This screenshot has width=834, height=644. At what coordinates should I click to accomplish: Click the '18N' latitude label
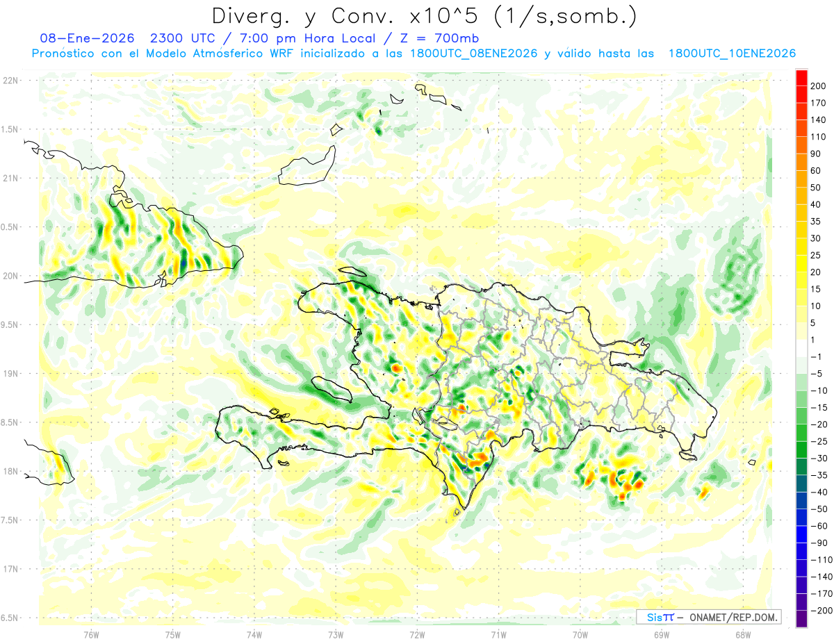pos(10,471)
